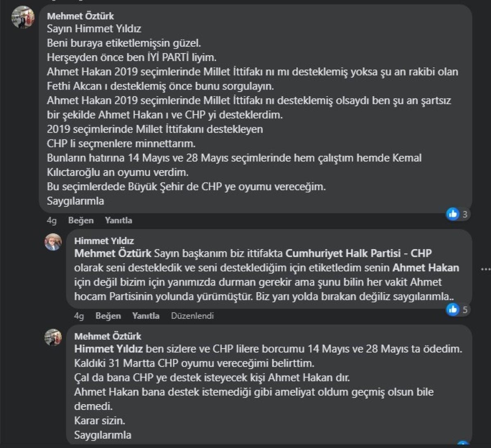Click the 4g timestamp under the top comment
Image resolution: width=491 pixels, height=448 pixels.
pyautogui.click(x=52, y=221)
